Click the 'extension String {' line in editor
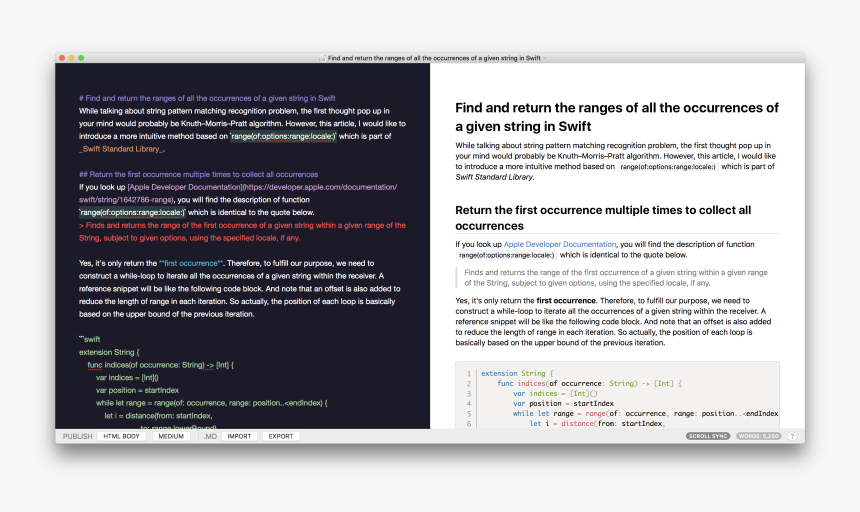860x512 pixels. pyautogui.click(x=110, y=352)
